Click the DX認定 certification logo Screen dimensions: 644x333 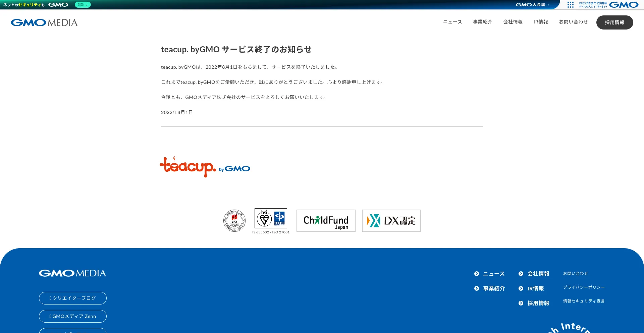point(390,220)
